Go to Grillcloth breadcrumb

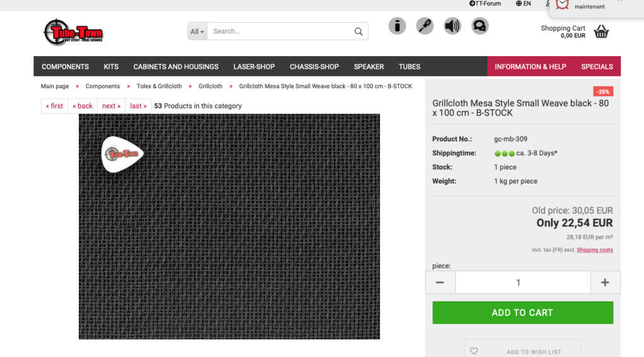click(210, 86)
